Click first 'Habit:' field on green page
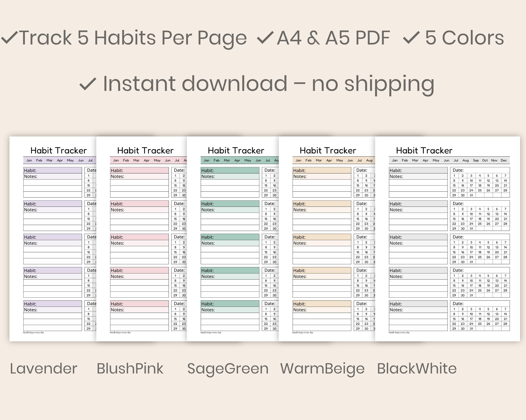Viewport: 526px width, 420px height. click(230, 170)
